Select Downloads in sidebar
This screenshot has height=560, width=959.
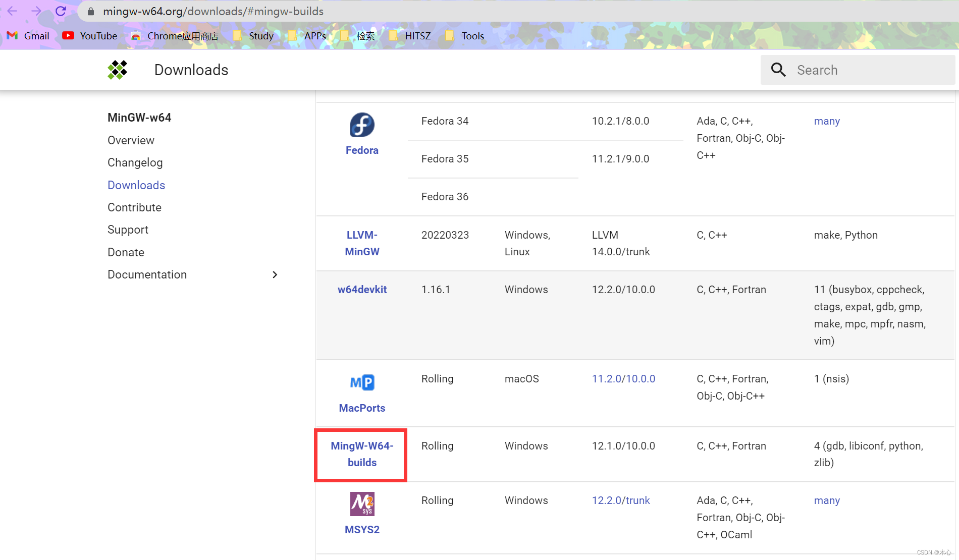(136, 185)
